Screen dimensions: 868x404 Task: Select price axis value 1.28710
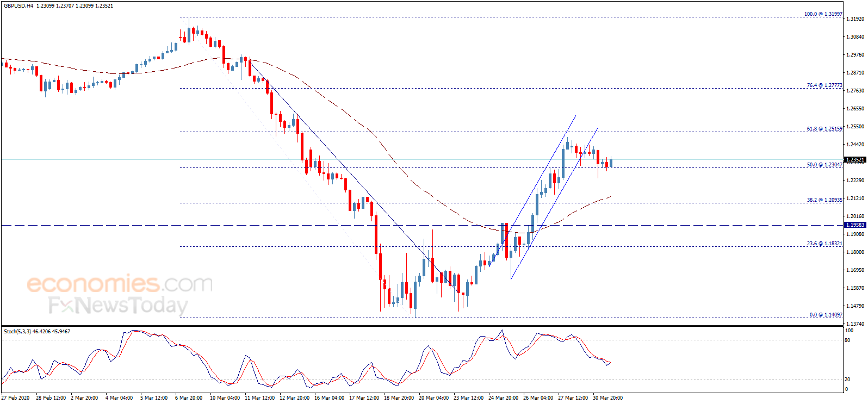pyautogui.click(x=855, y=73)
